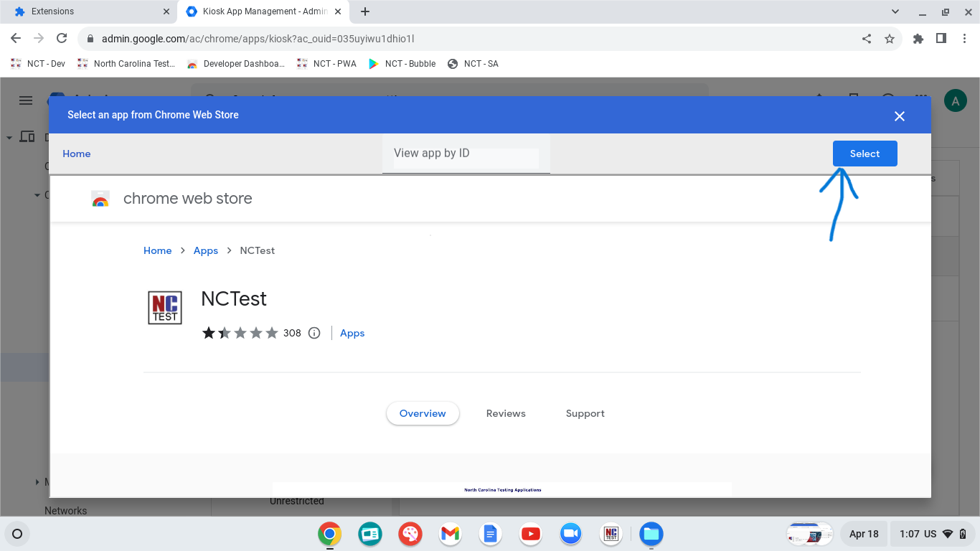Click the Home link in dialog toolbar

77,154
